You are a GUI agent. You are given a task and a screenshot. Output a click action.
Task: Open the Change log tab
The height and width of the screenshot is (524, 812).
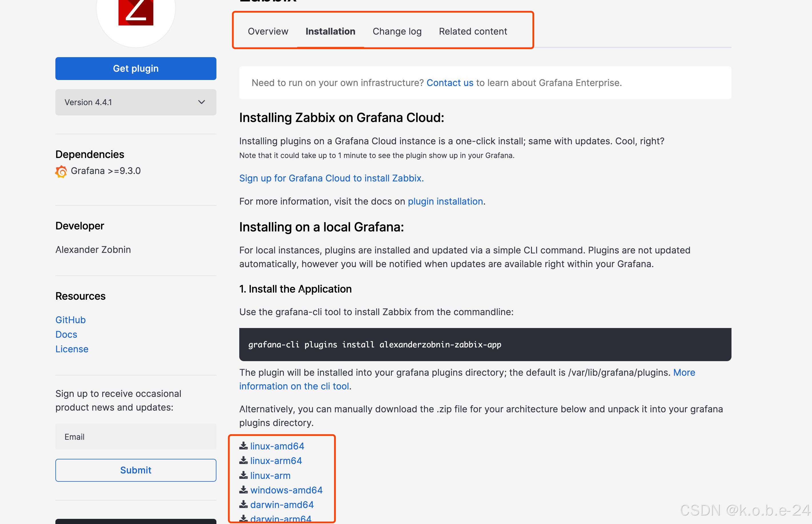[397, 31]
